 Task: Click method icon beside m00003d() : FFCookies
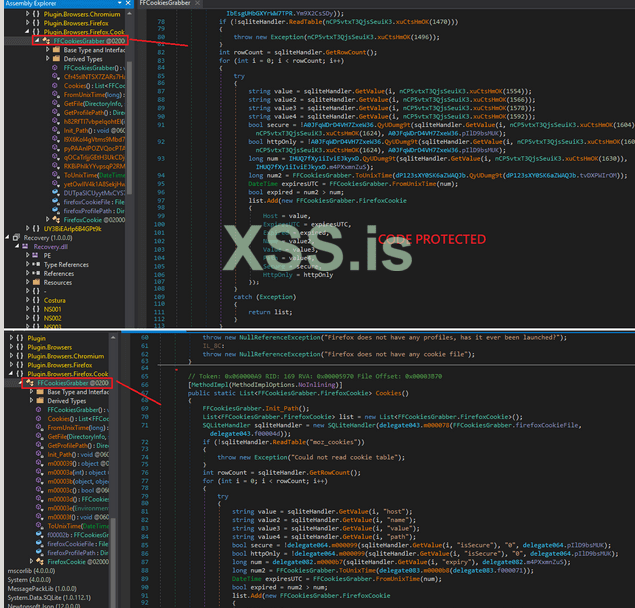pos(39,499)
